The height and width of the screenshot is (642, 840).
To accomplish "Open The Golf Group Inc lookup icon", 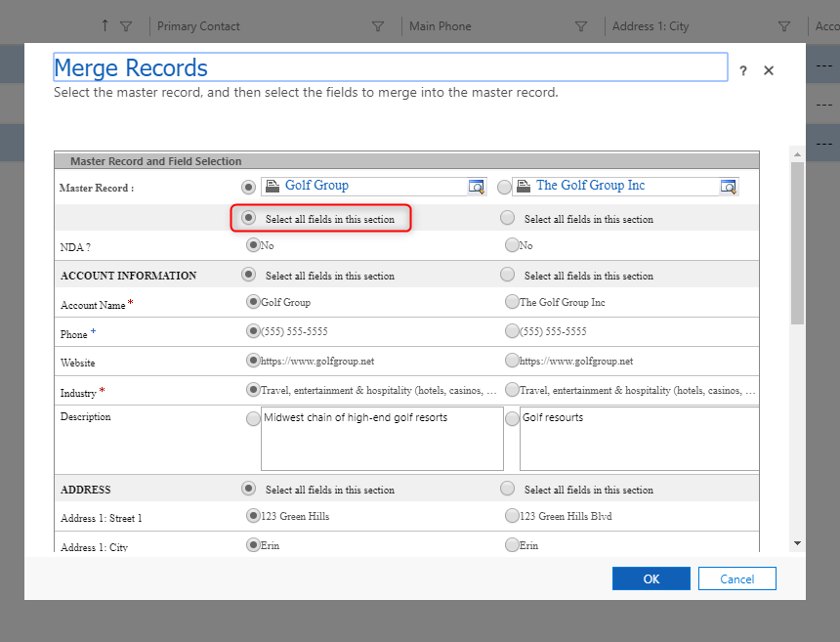I will 728,186.
